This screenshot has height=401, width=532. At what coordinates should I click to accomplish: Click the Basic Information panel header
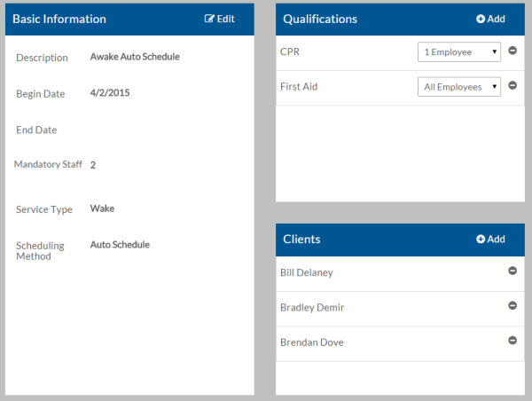tap(59, 19)
